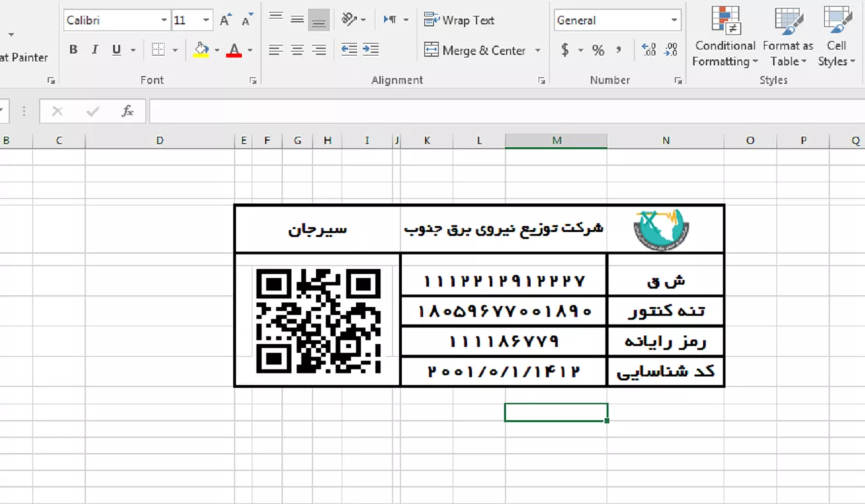Image resolution: width=865 pixels, height=504 pixels.
Task: Open the Calibri font name dropdown
Action: 164,20
